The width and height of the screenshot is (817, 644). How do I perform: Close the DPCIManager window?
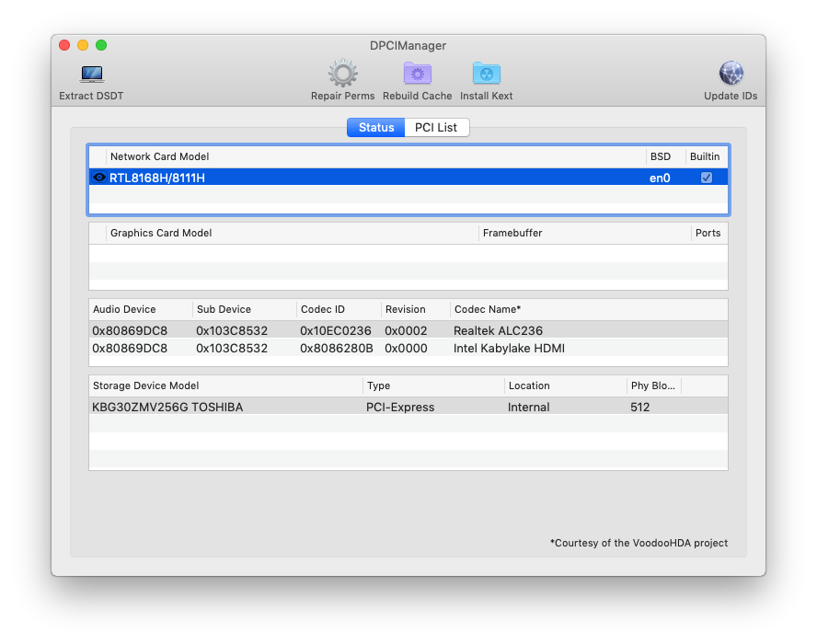tap(64, 45)
